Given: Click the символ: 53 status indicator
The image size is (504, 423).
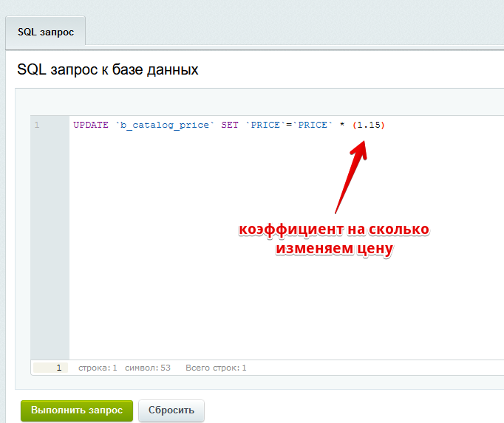Looking at the screenshot, I should click(148, 368).
